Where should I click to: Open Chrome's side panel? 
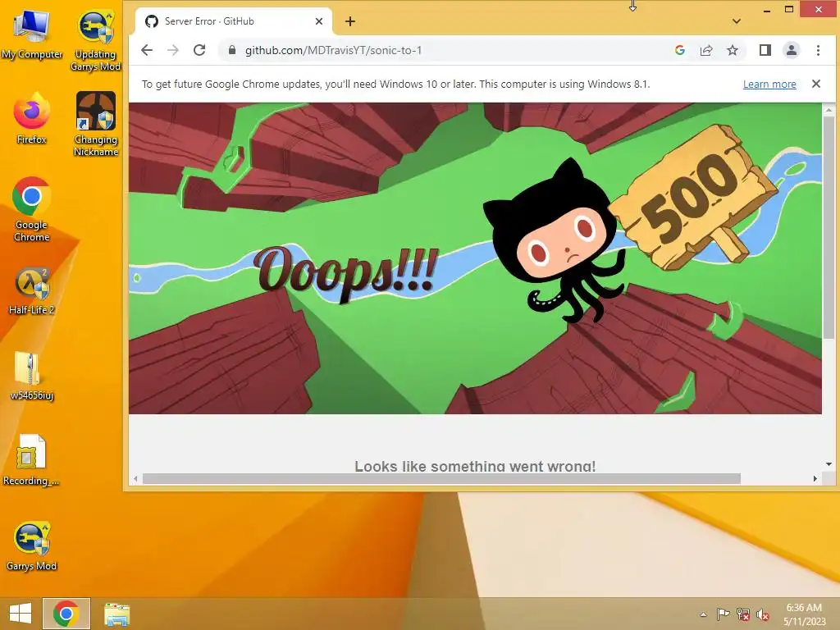click(765, 50)
